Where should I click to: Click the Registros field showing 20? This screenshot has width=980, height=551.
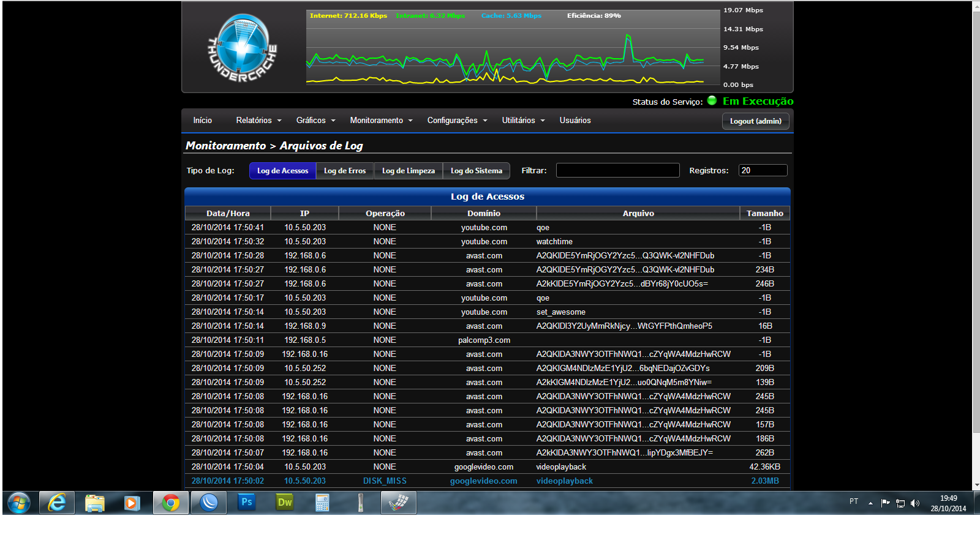coord(763,170)
